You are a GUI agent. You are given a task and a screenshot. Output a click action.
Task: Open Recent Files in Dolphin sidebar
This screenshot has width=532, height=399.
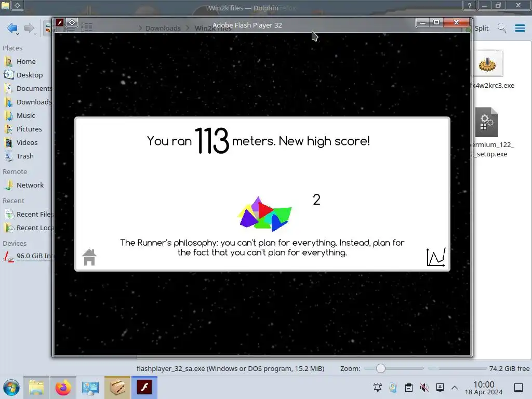click(x=29, y=215)
